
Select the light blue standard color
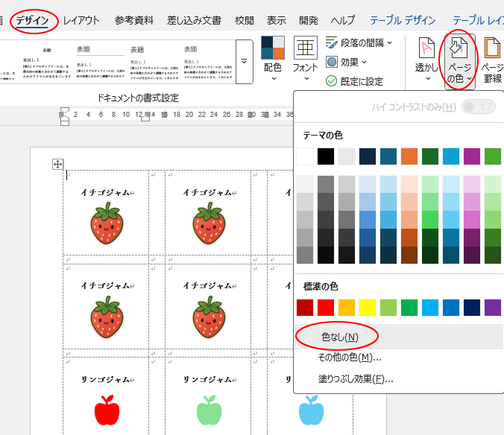430,308
